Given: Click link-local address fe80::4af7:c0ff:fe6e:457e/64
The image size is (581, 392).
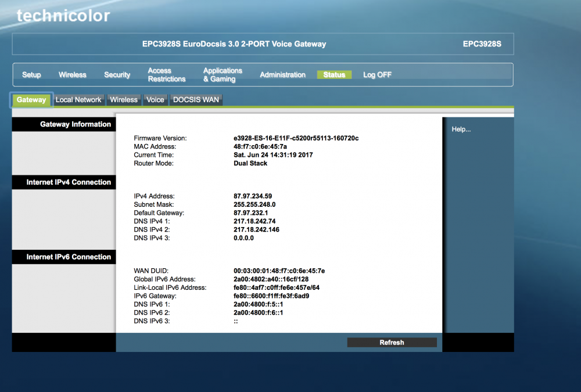Looking at the screenshot, I should pyautogui.click(x=277, y=287).
